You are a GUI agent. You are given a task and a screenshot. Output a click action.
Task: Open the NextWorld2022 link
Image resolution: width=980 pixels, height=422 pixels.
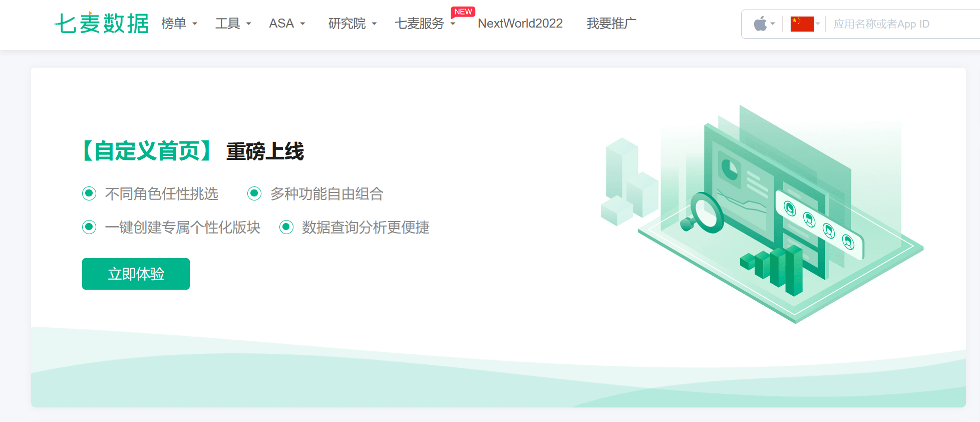(x=520, y=24)
